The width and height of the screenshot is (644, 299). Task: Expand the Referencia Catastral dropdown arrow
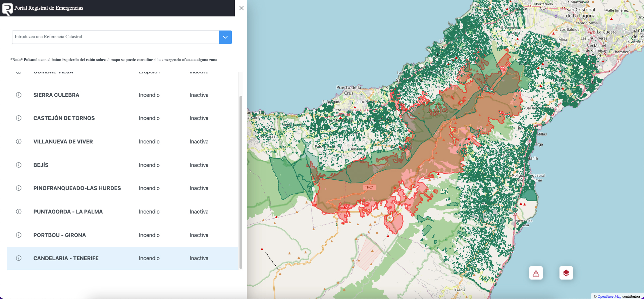[x=225, y=37]
